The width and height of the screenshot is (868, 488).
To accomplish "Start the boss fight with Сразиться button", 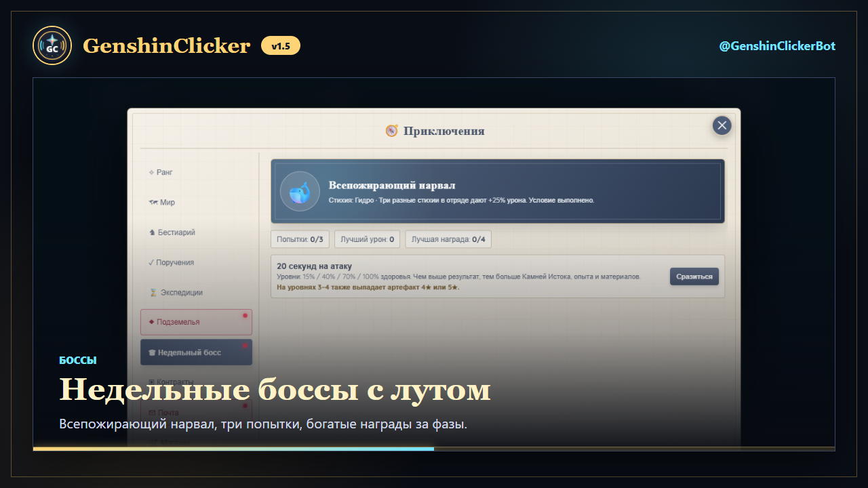I will point(694,277).
